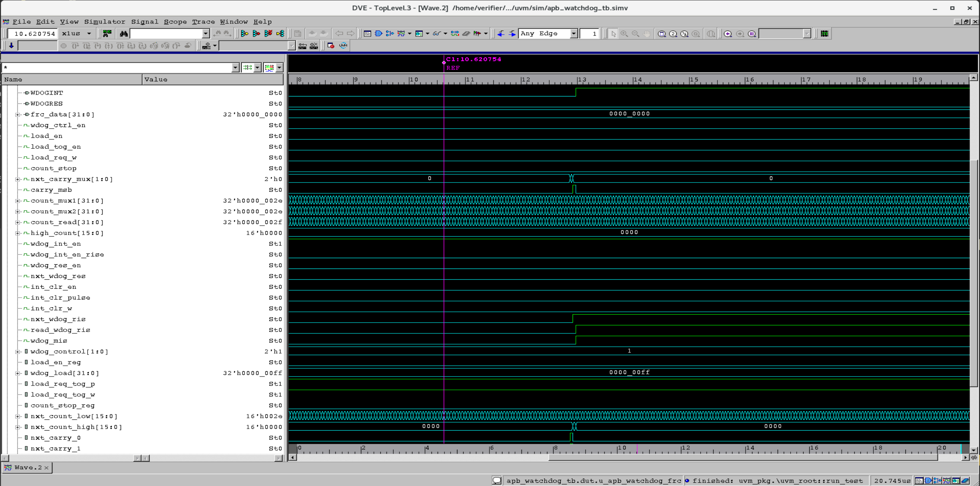The height and width of the screenshot is (486, 980).
Task: Click the back to previous view icon
Action: pos(728,34)
